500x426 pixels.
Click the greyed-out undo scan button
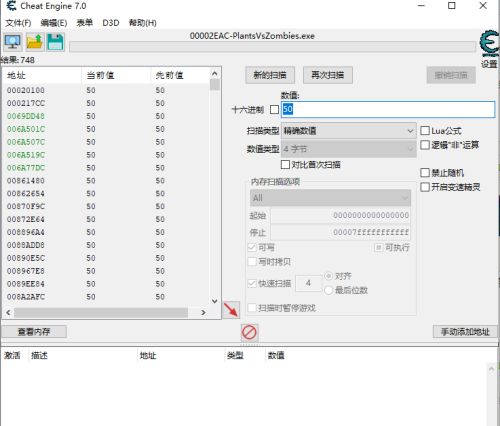[x=451, y=75]
